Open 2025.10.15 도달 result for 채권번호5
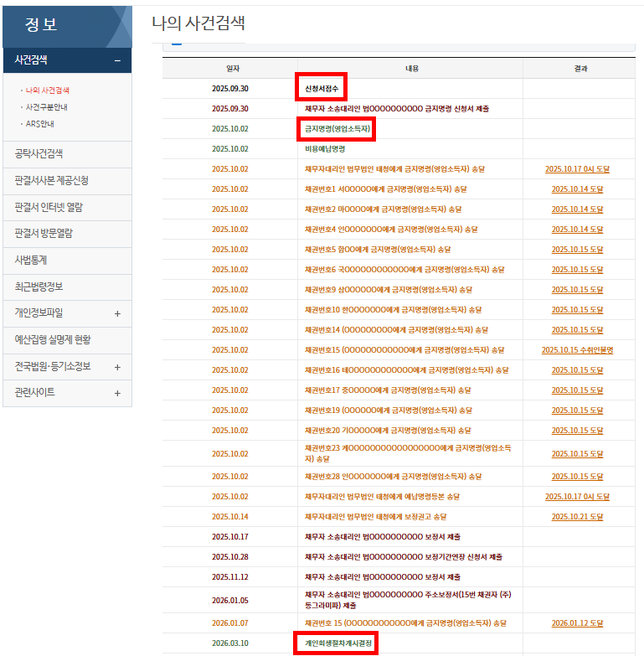Image resolution: width=644 pixels, height=656 pixels. coord(577,250)
